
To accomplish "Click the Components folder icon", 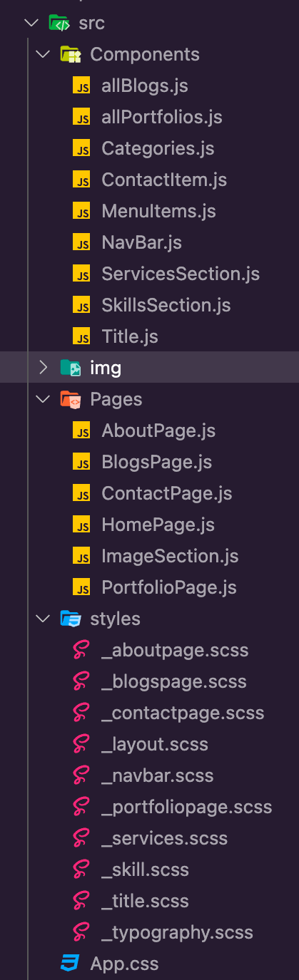I will pos(70,54).
